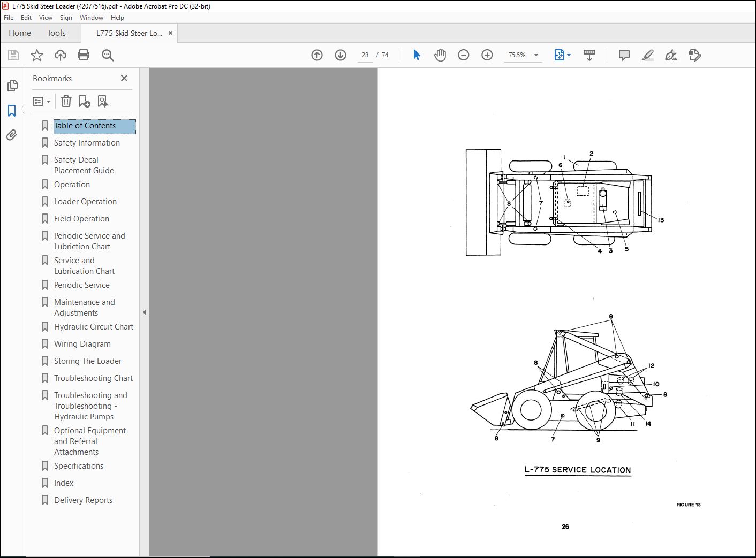Add file to starred favorites
Screen dimensions: 756x558
point(37,55)
